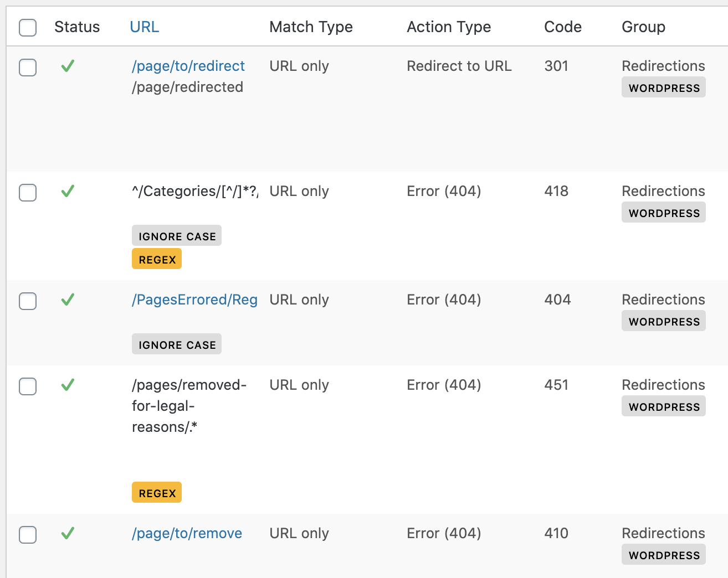The image size is (728, 578).
Task: Click the REGEX badge under removed-for-legal-reasons URL
Action: coord(157,493)
